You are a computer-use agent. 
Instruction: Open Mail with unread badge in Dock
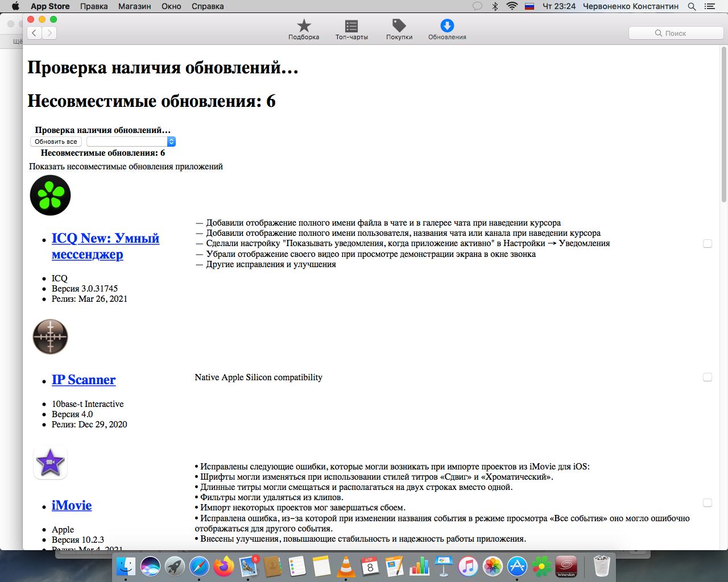(248, 567)
